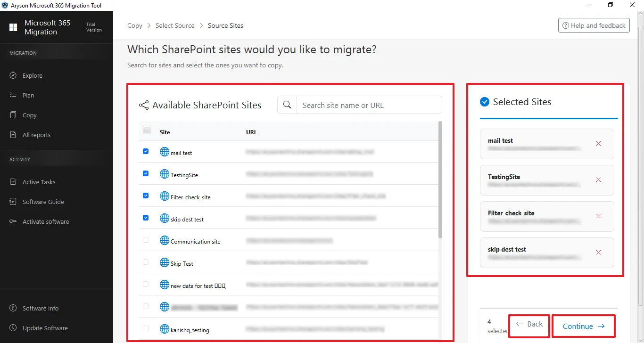Go to Select Source breadcrumb

(175, 25)
